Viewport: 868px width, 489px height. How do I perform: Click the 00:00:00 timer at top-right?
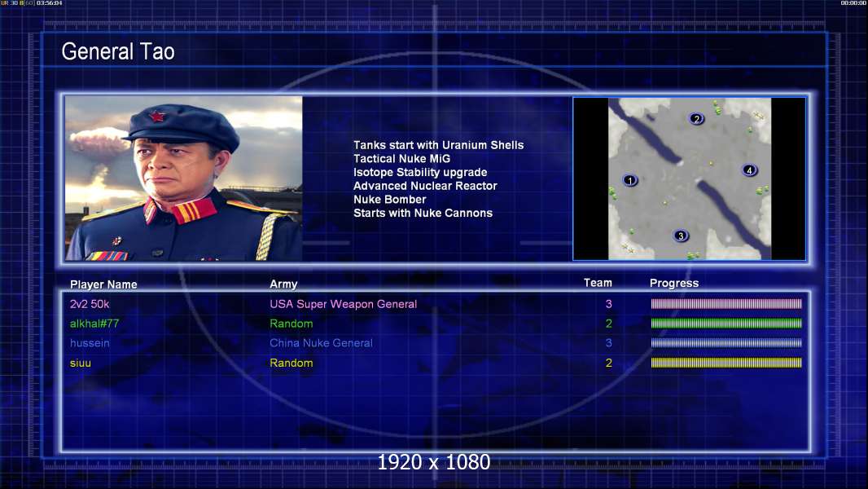(x=853, y=3)
